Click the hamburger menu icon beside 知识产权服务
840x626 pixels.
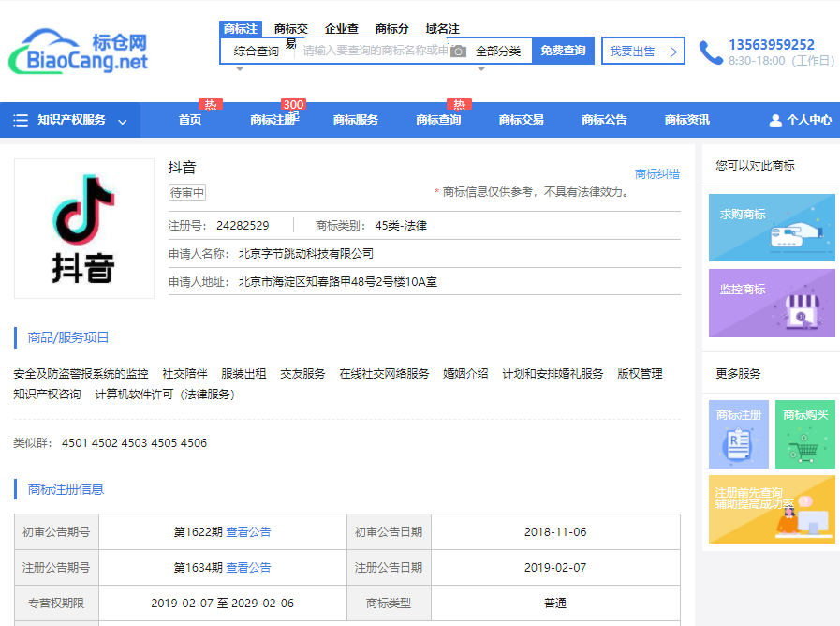click(21, 120)
